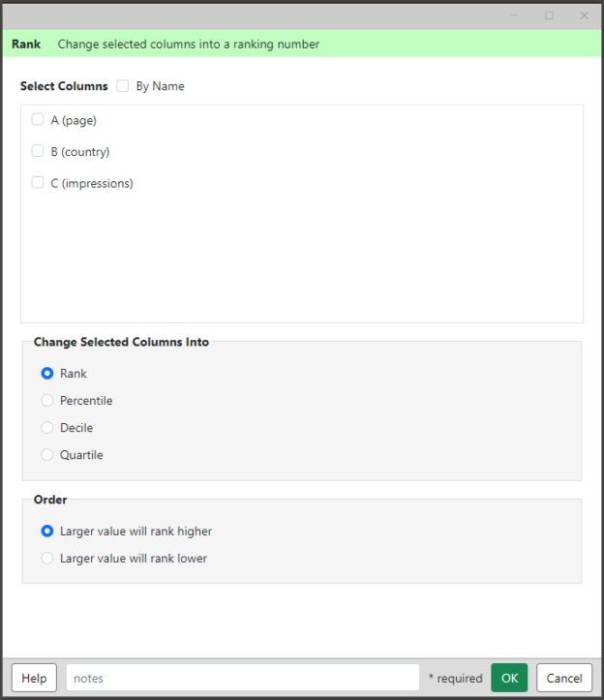Image resolution: width=604 pixels, height=700 pixels.
Task: Choose the Quartile option
Action: [x=47, y=455]
